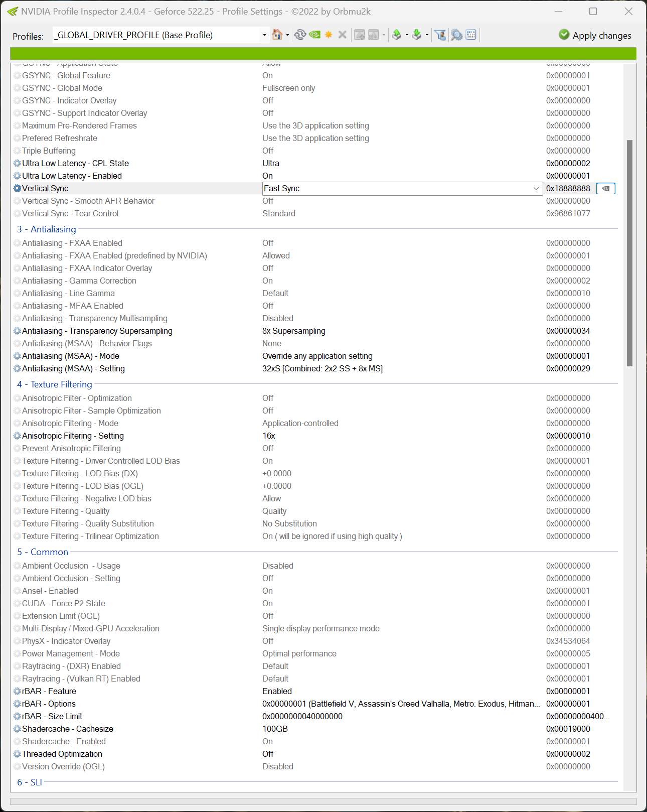Screen dimensions: 647x812
Task: Maximize the NVIDIA Profile Inspector window
Action: coord(593,12)
